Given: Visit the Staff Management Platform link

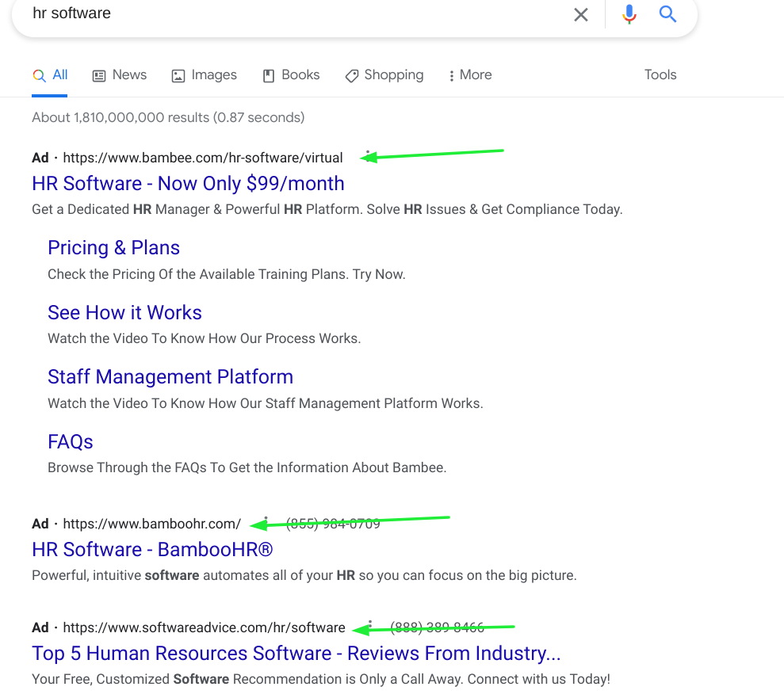Looking at the screenshot, I should coord(170,377).
